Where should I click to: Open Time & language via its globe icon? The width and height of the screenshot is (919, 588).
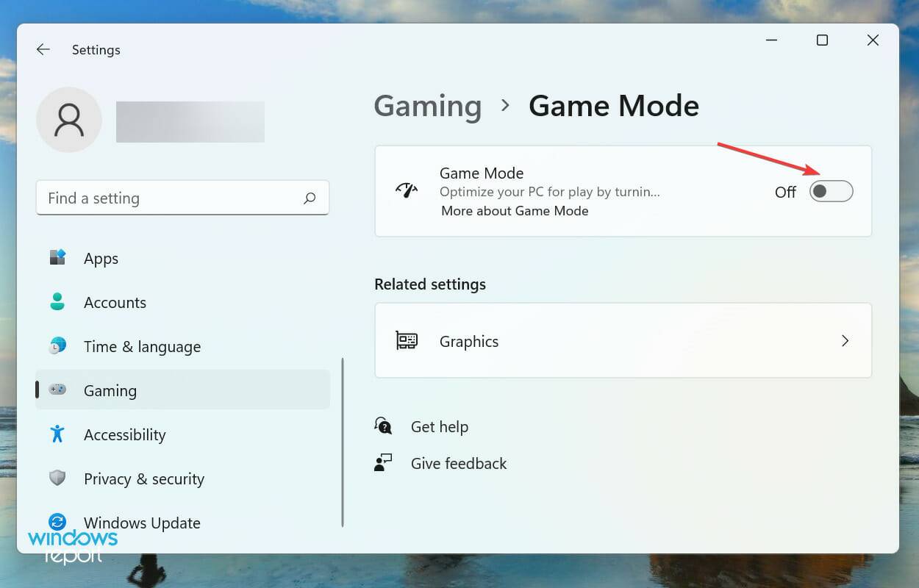[56, 346]
